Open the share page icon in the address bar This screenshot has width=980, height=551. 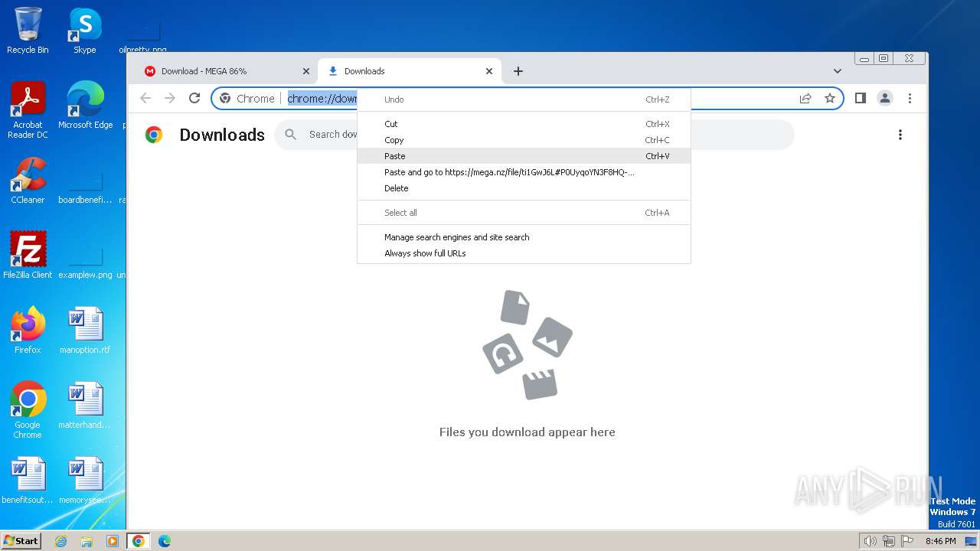tap(805, 98)
